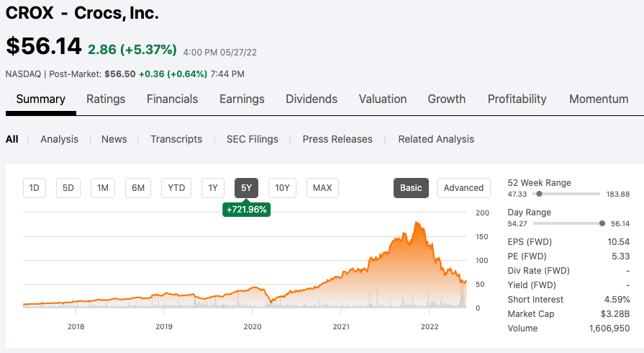Screen dimensions: 644x353
Task: Click the 2.86 (+5.37%) price change
Action: [x=132, y=50]
